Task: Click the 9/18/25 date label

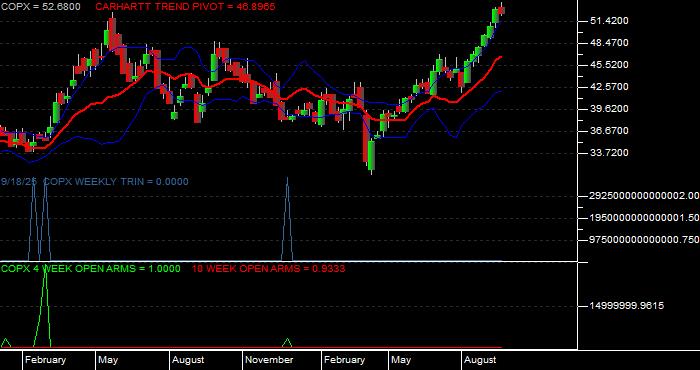Action: click(x=19, y=182)
